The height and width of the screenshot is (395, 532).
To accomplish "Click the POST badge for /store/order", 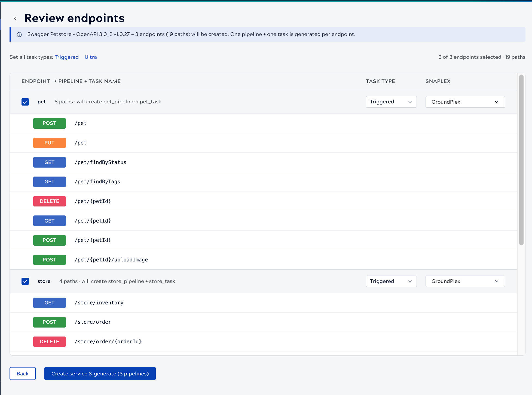I will pyautogui.click(x=50, y=322).
